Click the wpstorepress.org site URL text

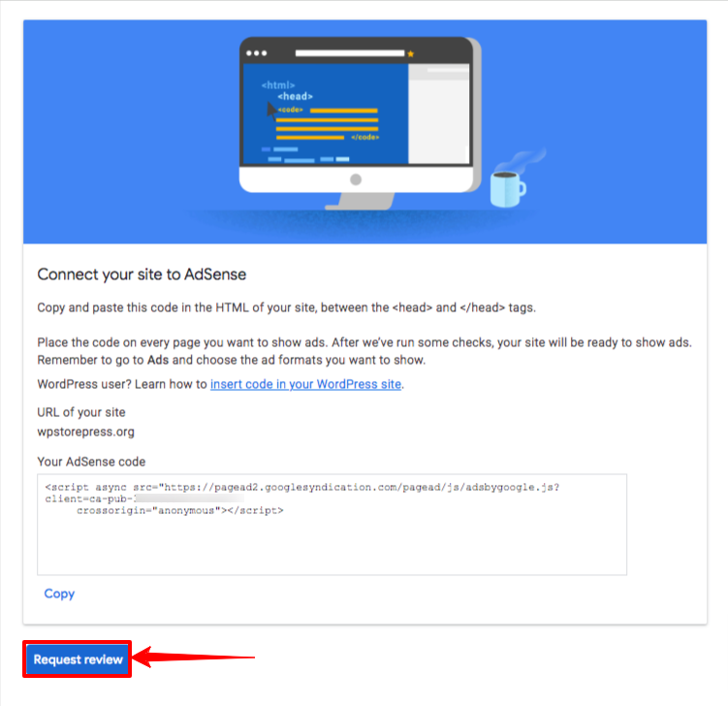86,432
